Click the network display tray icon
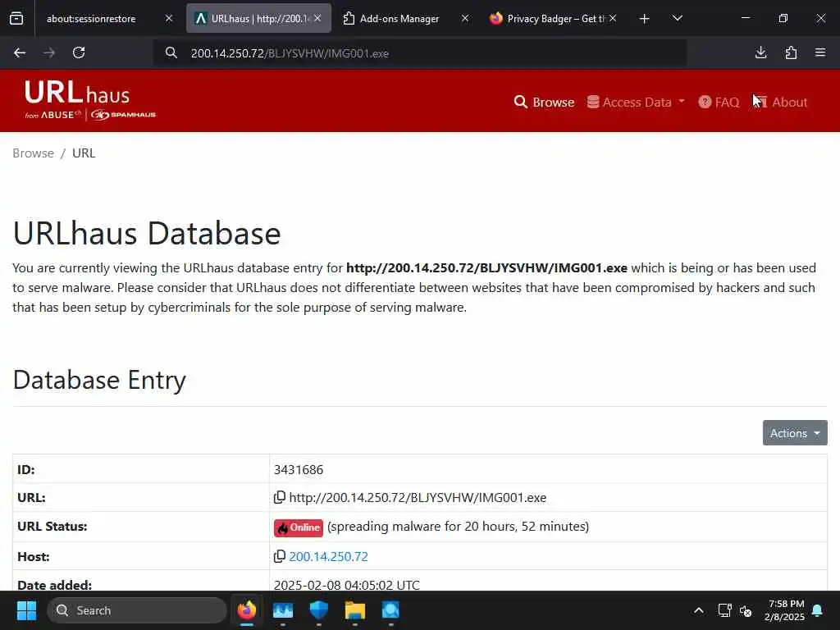This screenshot has width=840, height=630. click(x=724, y=610)
